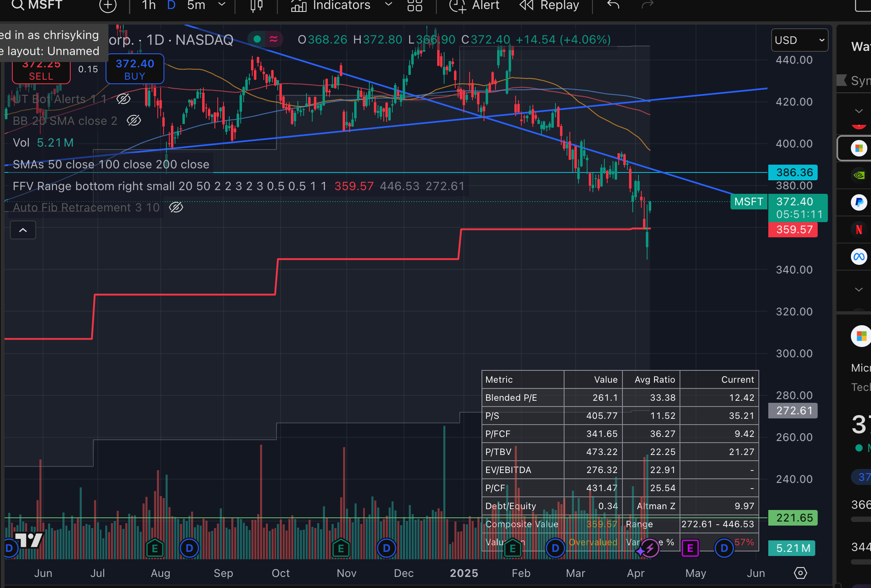Click the red 359.57 price label
The height and width of the screenshot is (588, 871).
[793, 230]
